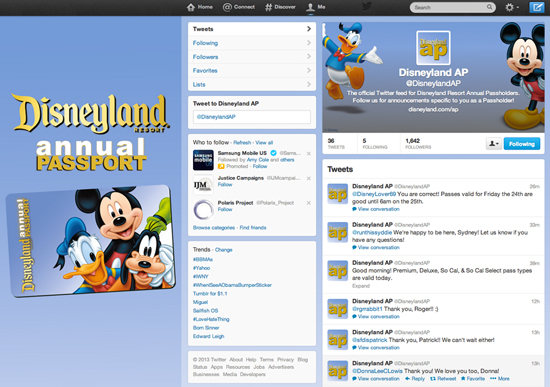Image resolution: width=550 pixels, height=387 pixels.
Task: Open the Privacy link in the footer
Action: point(285,360)
